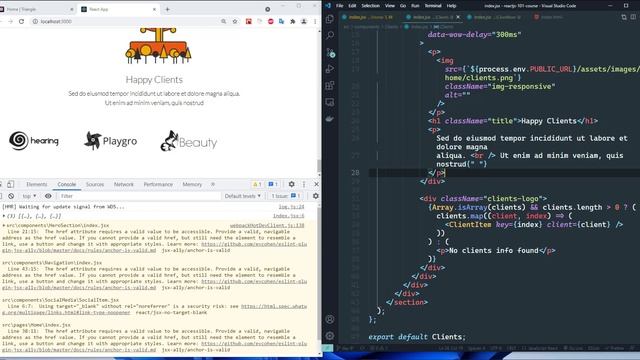Click localhost:3000 address bar
Screen dimensions: 640x360
(x=56, y=21)
